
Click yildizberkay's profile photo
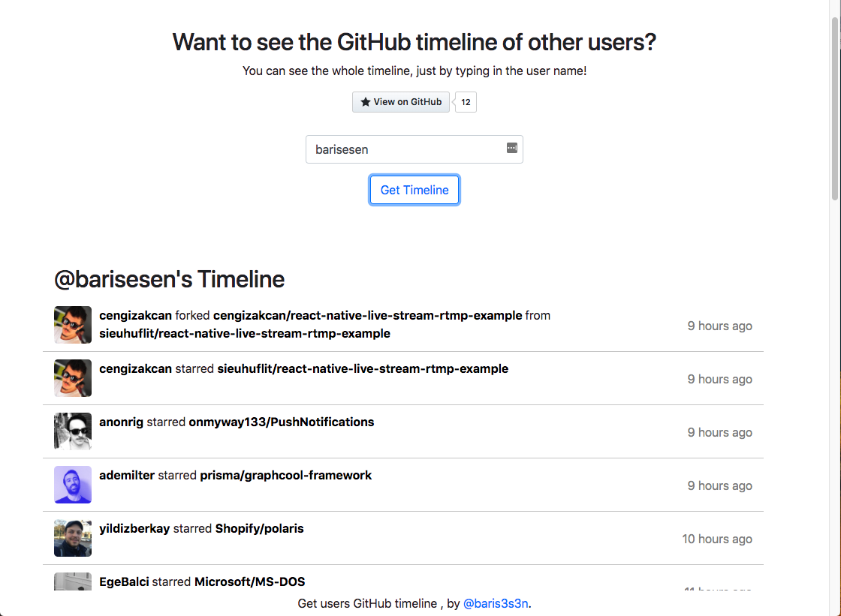coord(72,538)
